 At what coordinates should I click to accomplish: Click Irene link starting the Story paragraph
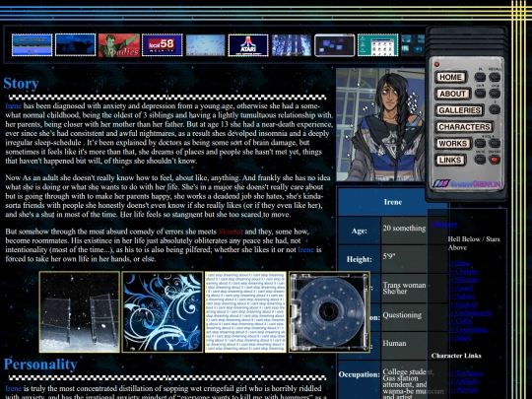(x=14, y=105)
